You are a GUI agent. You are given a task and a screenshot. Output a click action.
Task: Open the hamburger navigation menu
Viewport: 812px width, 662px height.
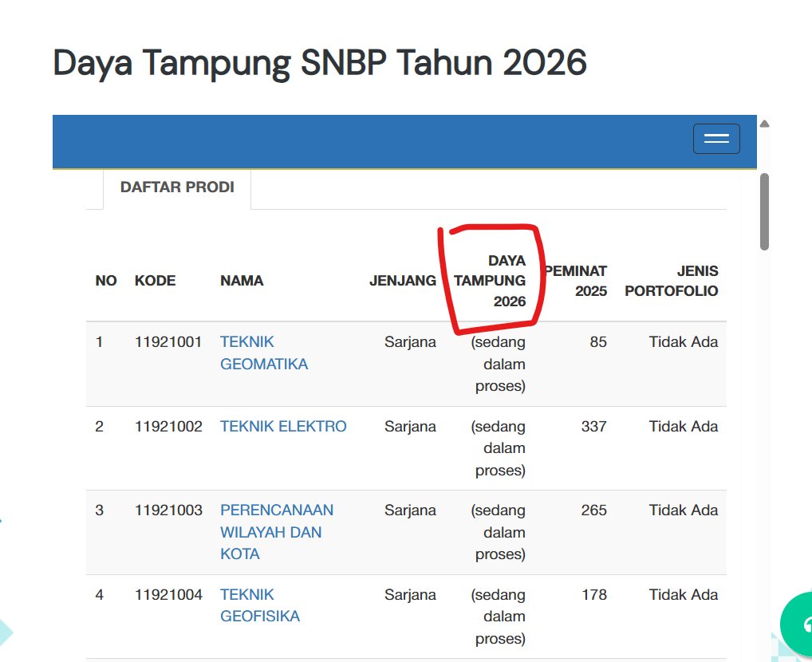[716, 139]
